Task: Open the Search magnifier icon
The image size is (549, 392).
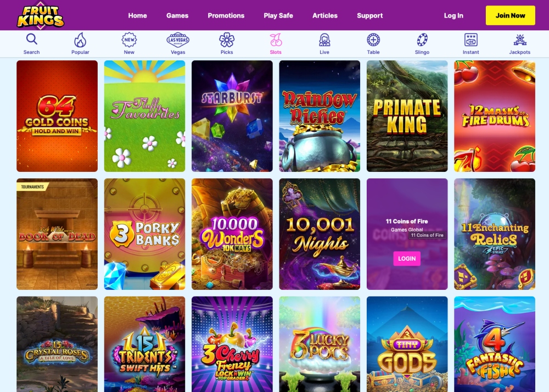Action: [x=31, y=39]
